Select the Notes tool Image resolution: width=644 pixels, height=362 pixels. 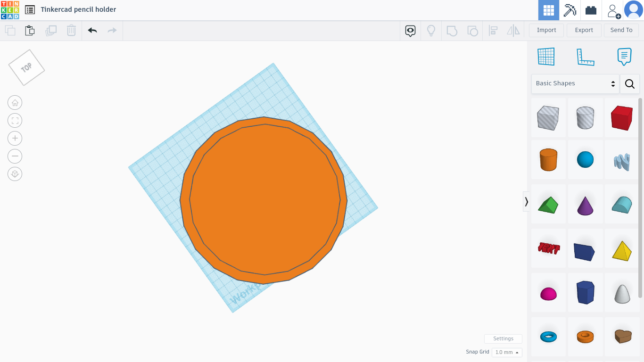coord(624,57)
